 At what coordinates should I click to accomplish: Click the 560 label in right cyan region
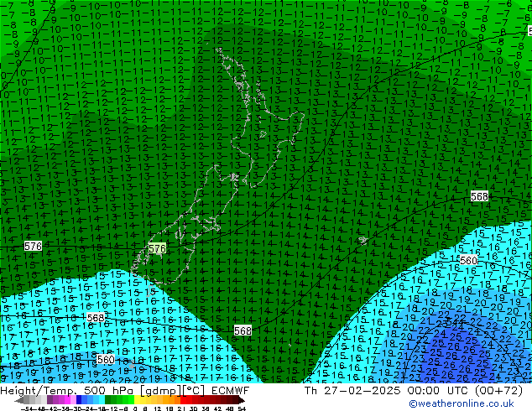pos(468,260)
